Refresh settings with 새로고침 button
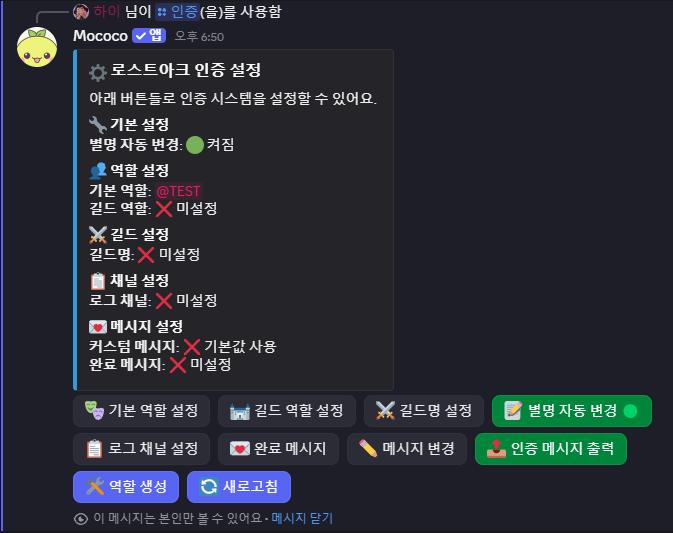 pyautogui.click(x=239, y=487)
